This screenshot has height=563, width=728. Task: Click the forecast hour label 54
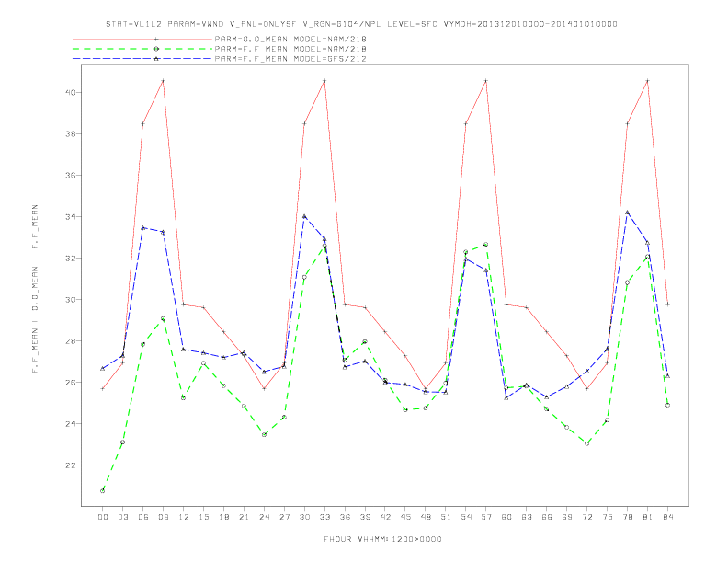point(466,517)
